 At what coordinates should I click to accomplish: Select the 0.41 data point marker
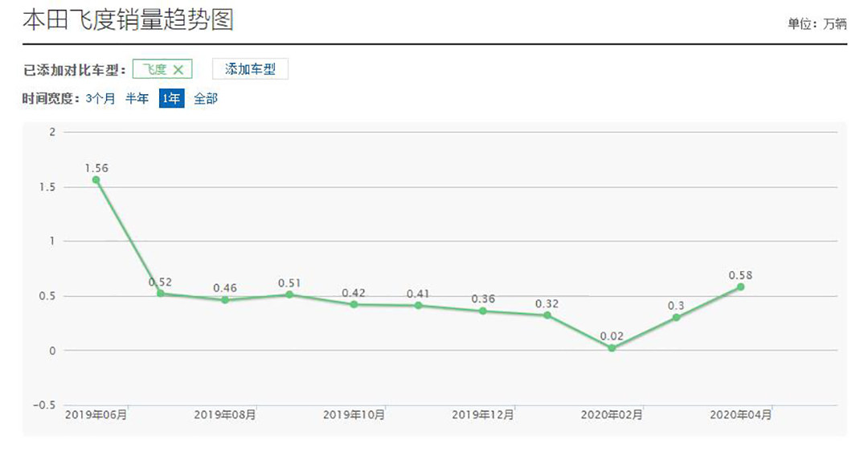[x=419, y=306]
